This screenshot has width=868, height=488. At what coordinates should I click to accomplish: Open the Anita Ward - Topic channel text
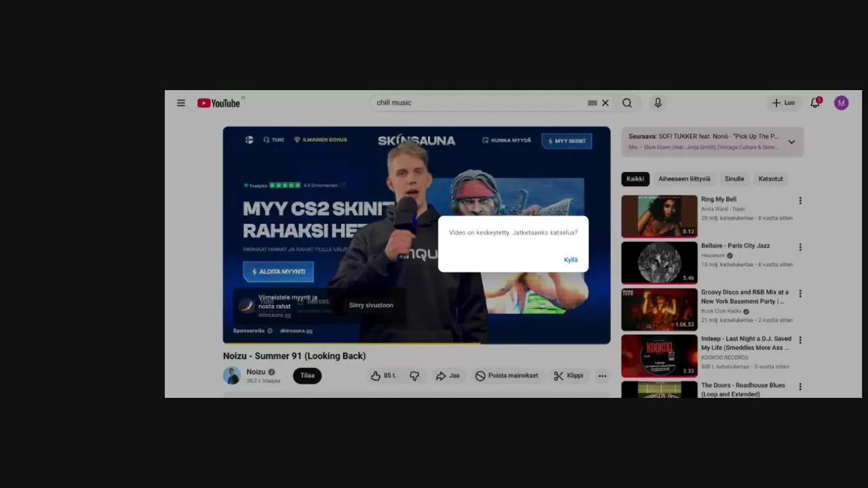click(x=723, y=209)
